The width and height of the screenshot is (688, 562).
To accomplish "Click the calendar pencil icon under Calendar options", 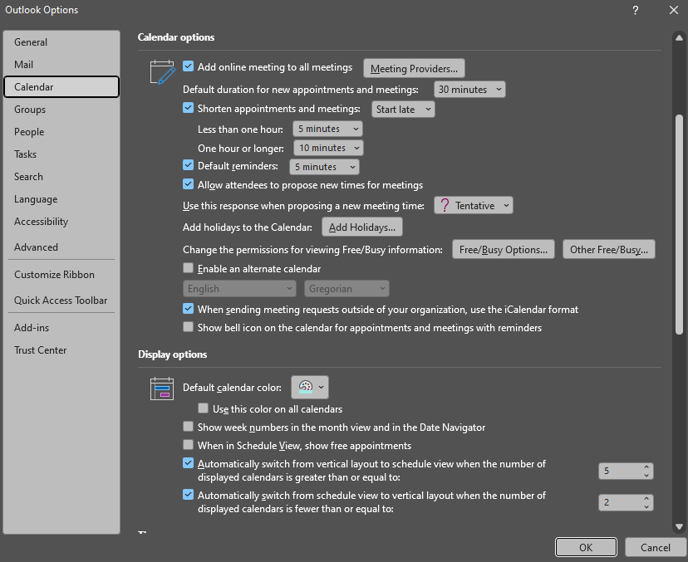I will click(x=162, y=72).
